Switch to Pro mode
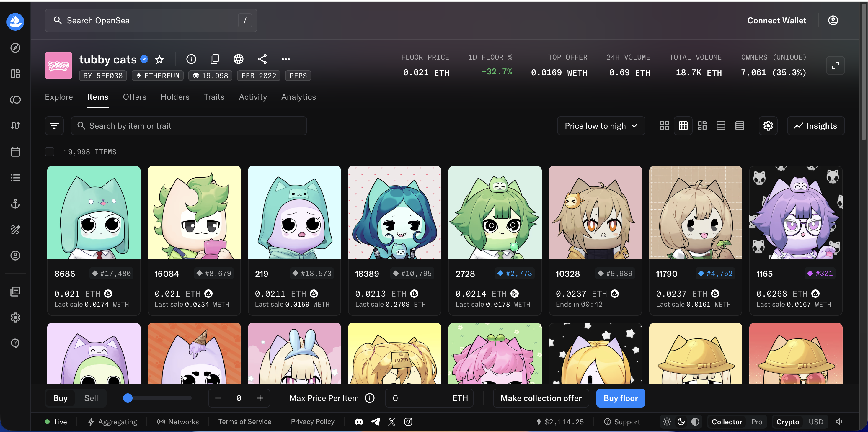 coord(757,422)
